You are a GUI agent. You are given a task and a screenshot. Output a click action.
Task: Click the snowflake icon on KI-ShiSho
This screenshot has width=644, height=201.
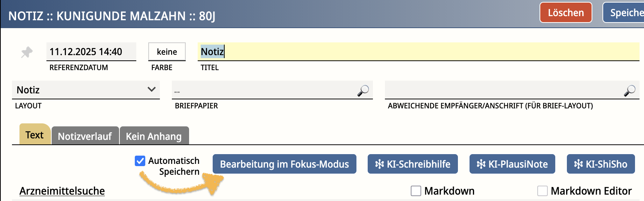click(578, 164)
